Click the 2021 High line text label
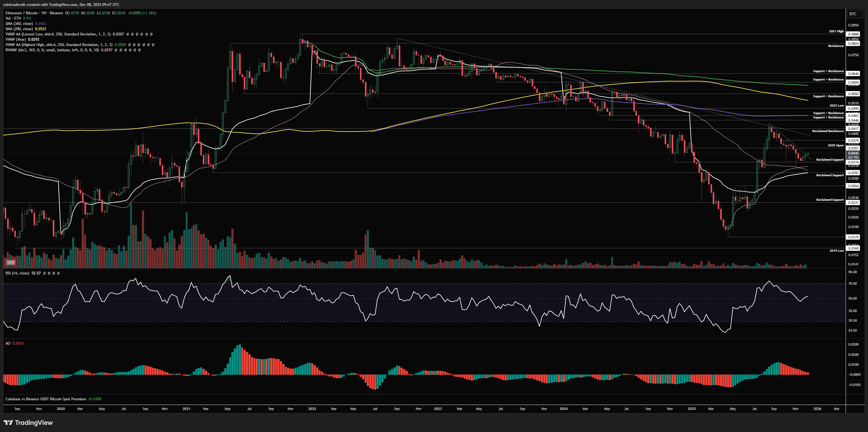This screenshot has width=868, height=432. click(836, 31)
